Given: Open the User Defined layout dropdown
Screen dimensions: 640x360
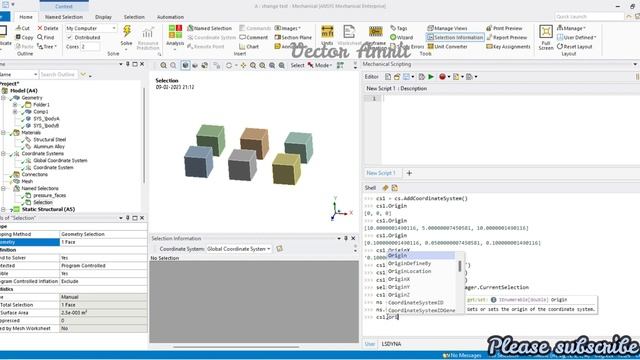Looking at the screenshot, I should [577, 37].
